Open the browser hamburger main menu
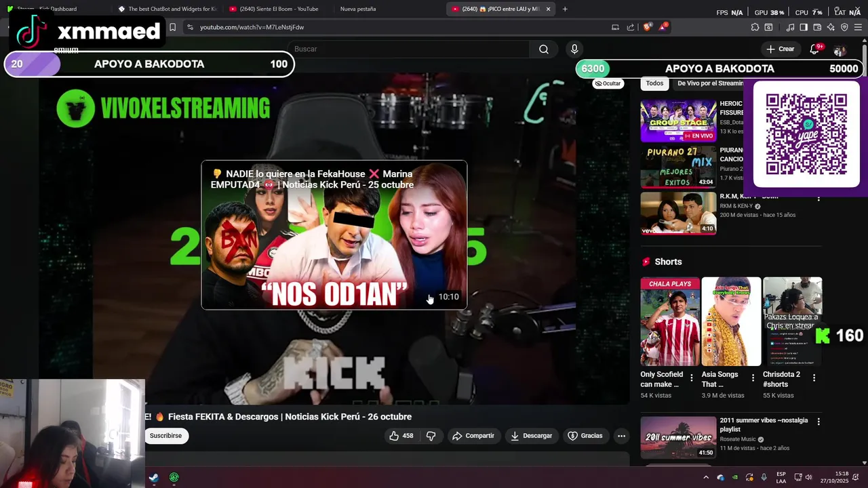The height and width of the screenshot is (488, 868). coord(859,27)
